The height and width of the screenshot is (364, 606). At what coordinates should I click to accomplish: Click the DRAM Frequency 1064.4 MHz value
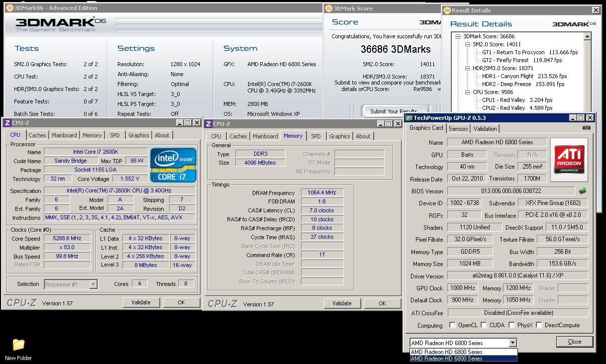[322, 193]
